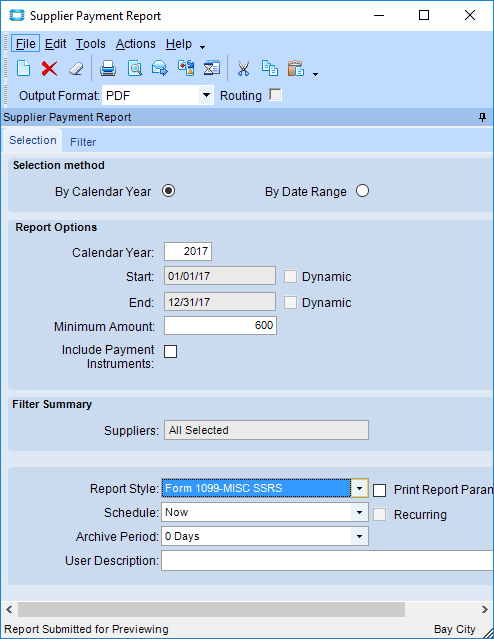Image resolution: width=494 pixels, height=639 pixels.
Task: Click the copy documents icon
Action: (270, 68)
